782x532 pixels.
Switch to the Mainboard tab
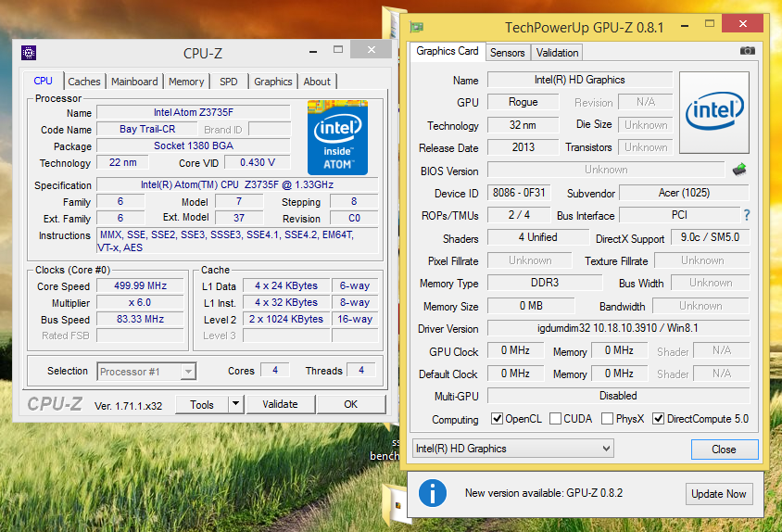134,82
